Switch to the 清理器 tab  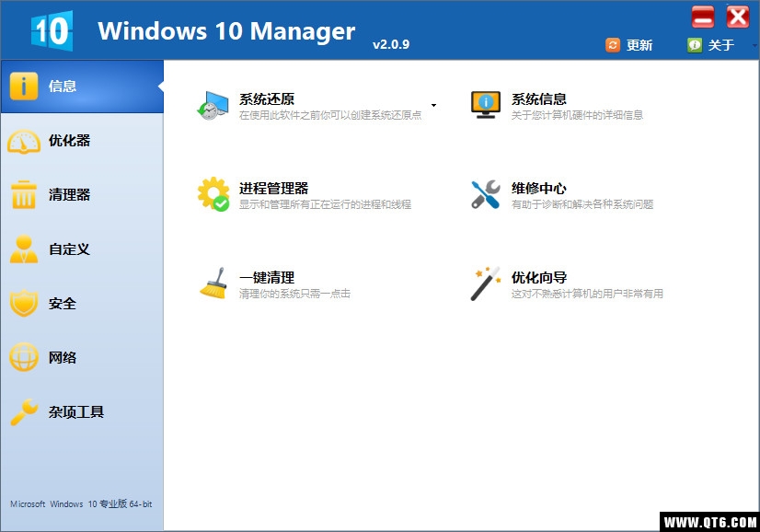click(x=82, y=195)
